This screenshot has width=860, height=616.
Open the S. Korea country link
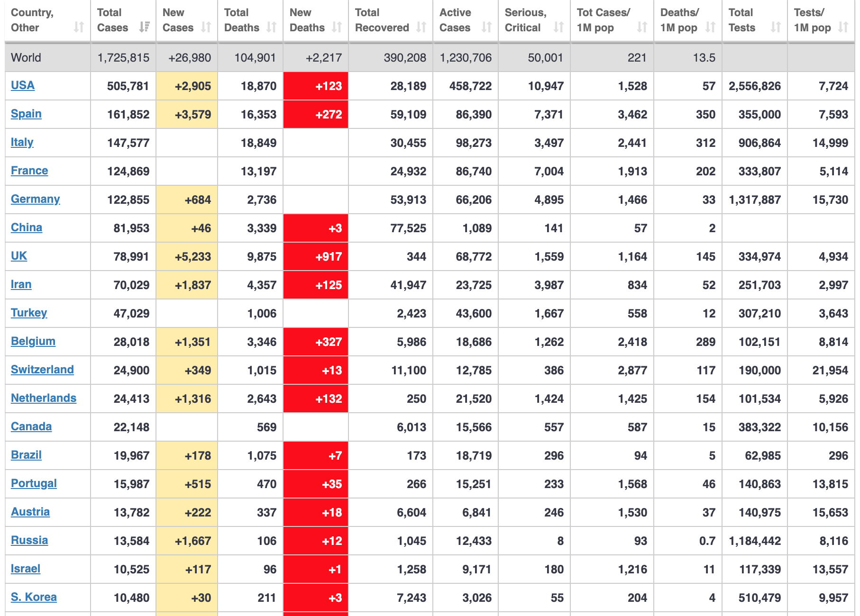pos(34,597)
